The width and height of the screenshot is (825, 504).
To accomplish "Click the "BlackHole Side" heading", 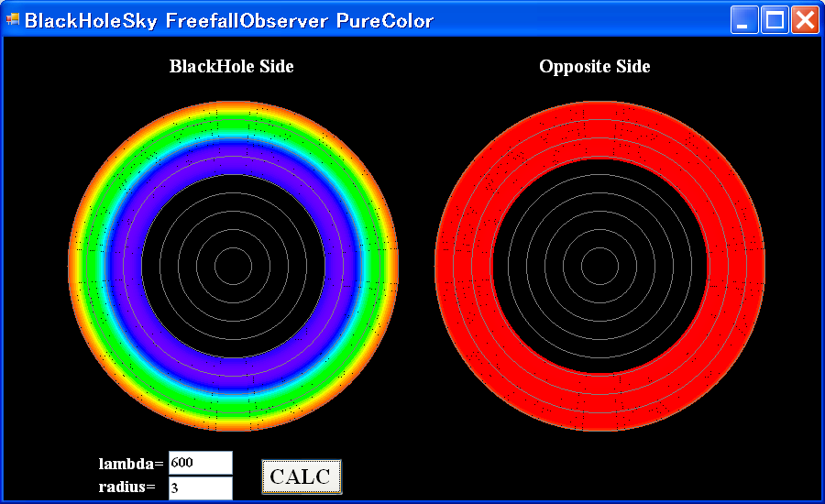I will (231, 66).
